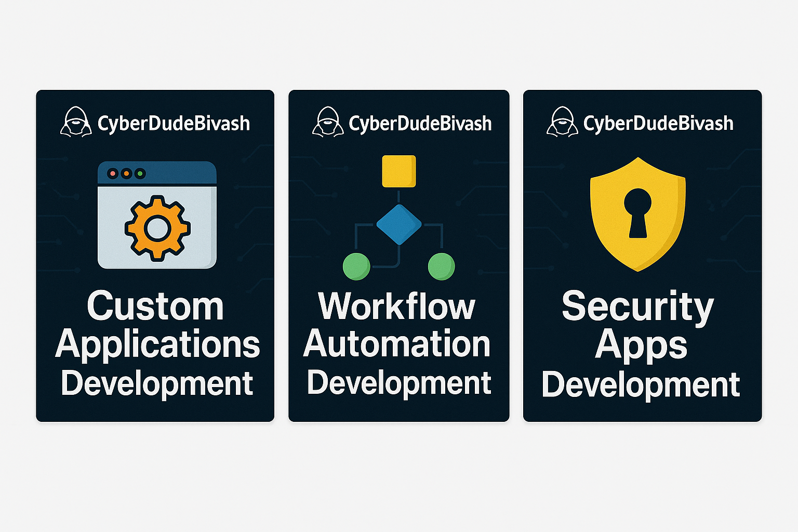The height and width of the screenshot is (532, 798).
Task: Click CyberDudeBivash text on the Custom Applications card
Action: [x=174, y=124]
